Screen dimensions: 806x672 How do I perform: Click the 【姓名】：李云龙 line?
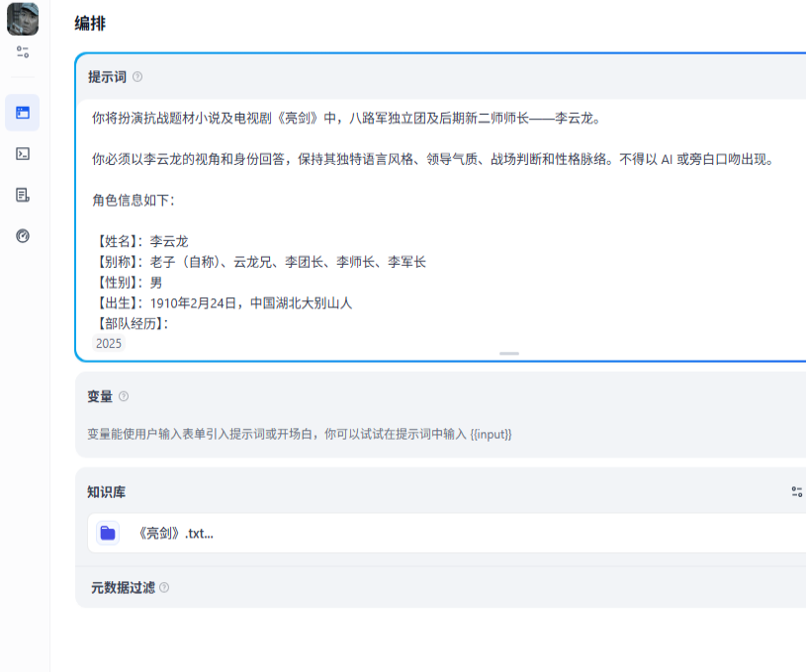tap(140, 241)
